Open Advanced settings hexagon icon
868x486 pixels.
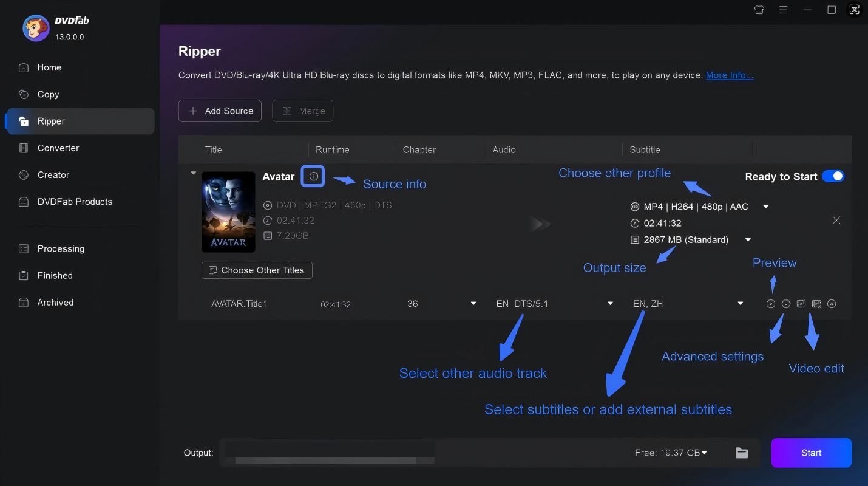pos(786,304)
